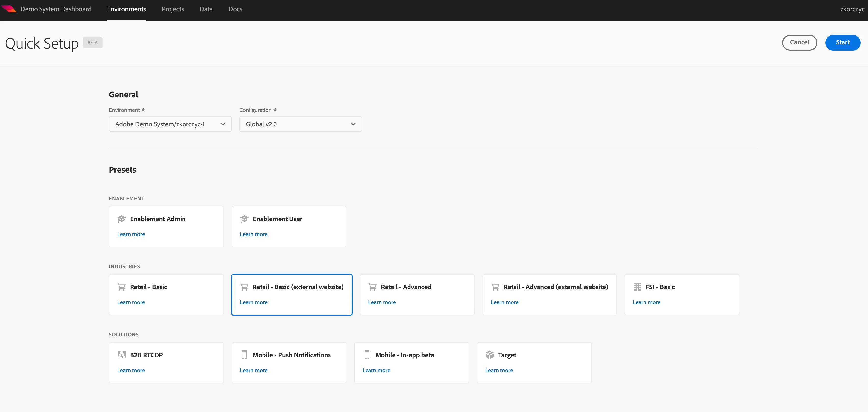The image size is (868, 412).
Task: Open Learn more under Mobile - In-app beta
Action: coord(376,370)
